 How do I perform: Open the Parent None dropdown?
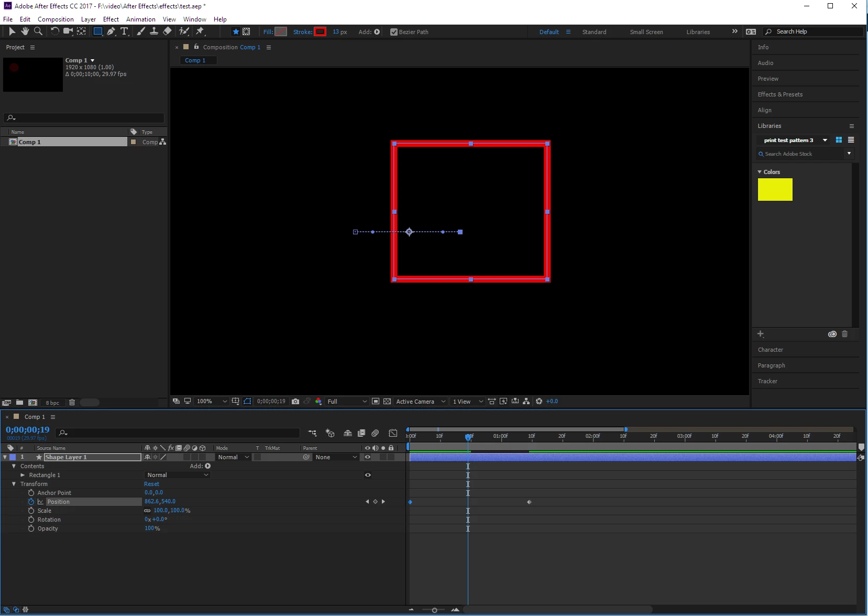336,457
